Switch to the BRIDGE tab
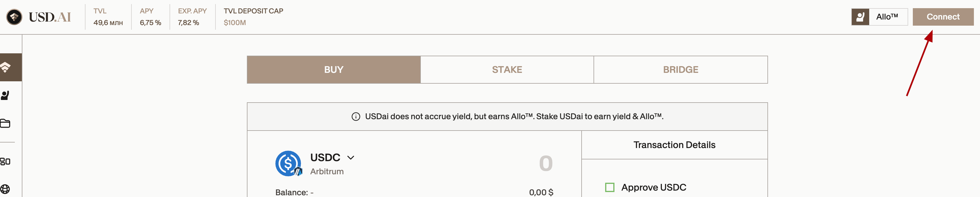The image size is (980, 197). coord(680,70)
